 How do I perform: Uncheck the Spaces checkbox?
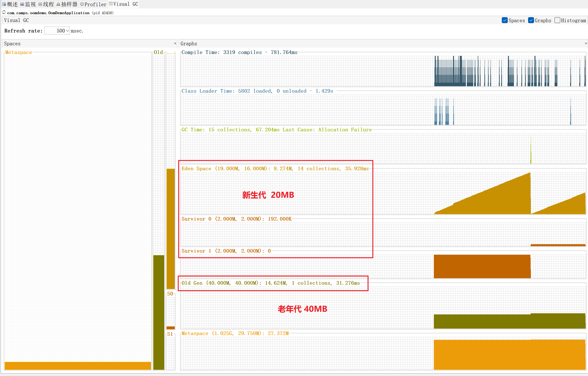pos(505,20)
